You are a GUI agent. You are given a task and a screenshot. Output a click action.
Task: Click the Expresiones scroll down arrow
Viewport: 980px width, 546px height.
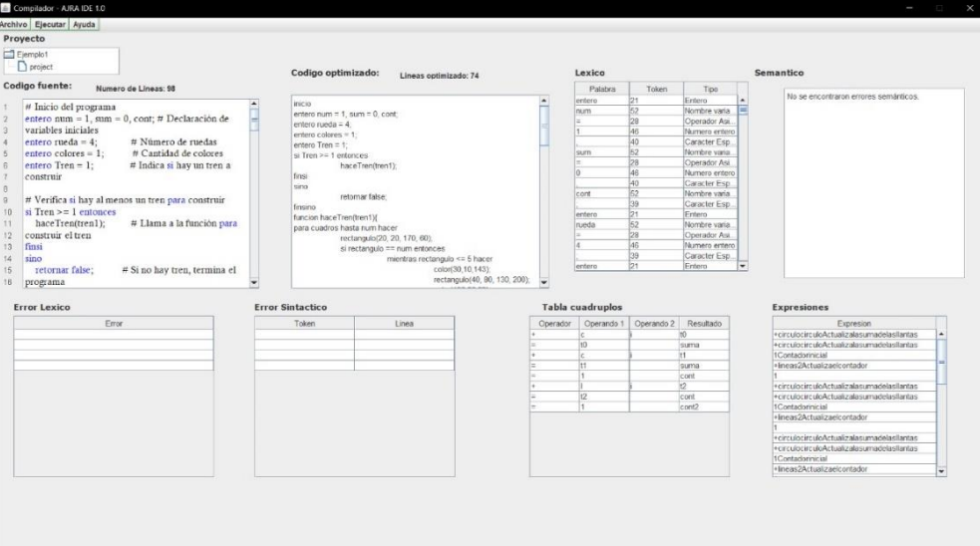941,471
